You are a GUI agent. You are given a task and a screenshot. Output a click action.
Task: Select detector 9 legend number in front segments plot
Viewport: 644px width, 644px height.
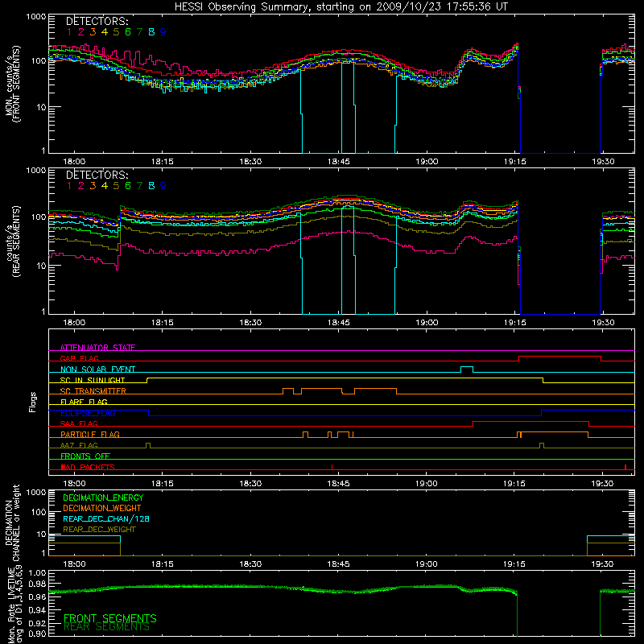163,32
